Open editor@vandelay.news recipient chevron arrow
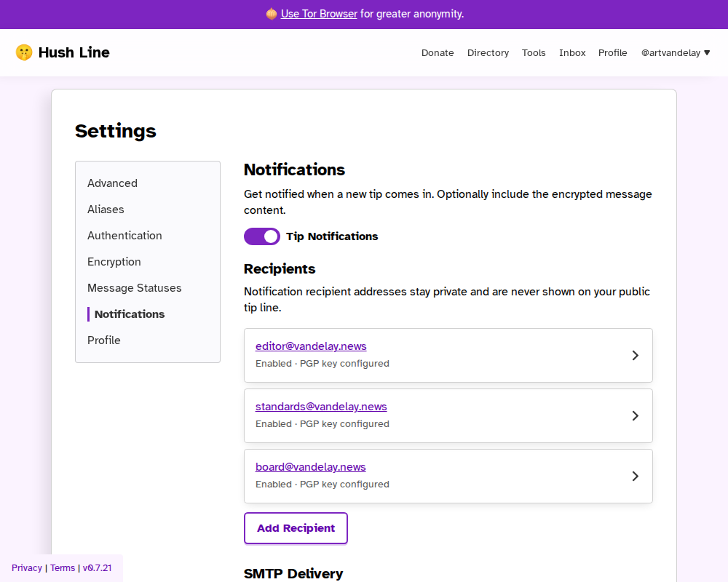 pos(635,356)
